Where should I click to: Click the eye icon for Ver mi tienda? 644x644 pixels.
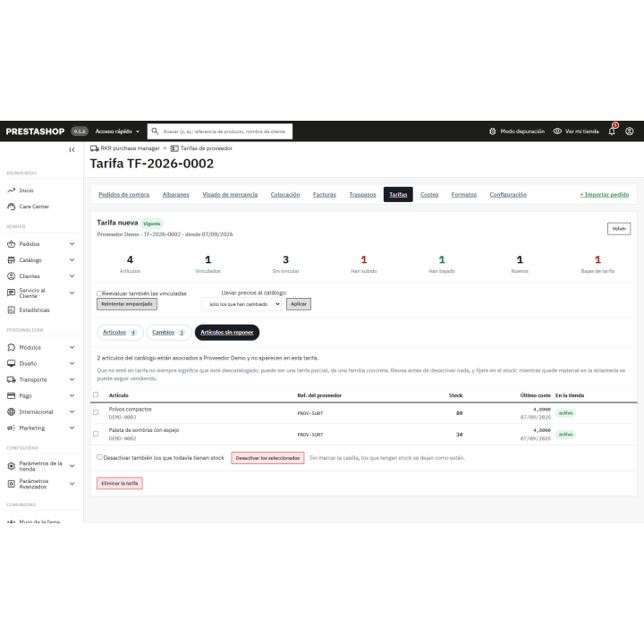tap(557, 131)
